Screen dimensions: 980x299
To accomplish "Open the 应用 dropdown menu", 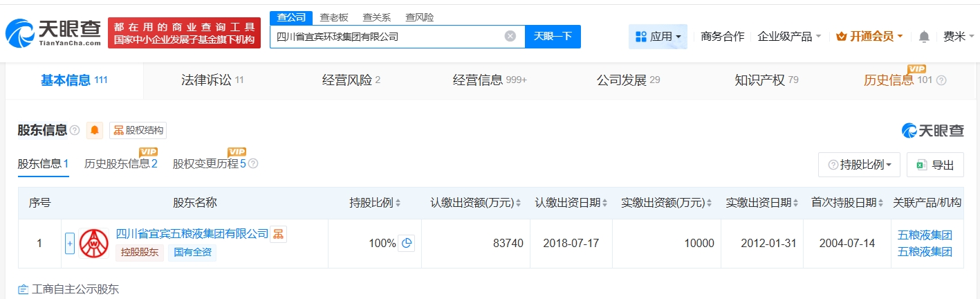I will click(657, 37).
